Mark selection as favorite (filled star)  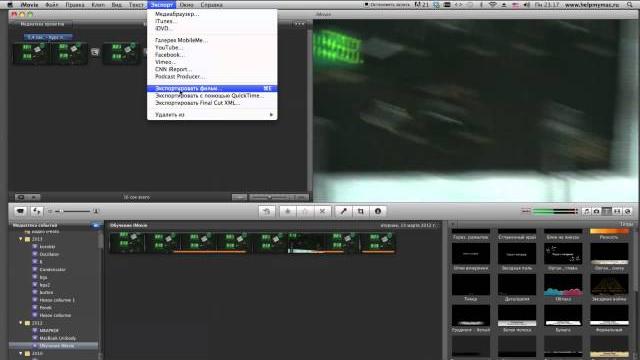[x=288, y=211]
